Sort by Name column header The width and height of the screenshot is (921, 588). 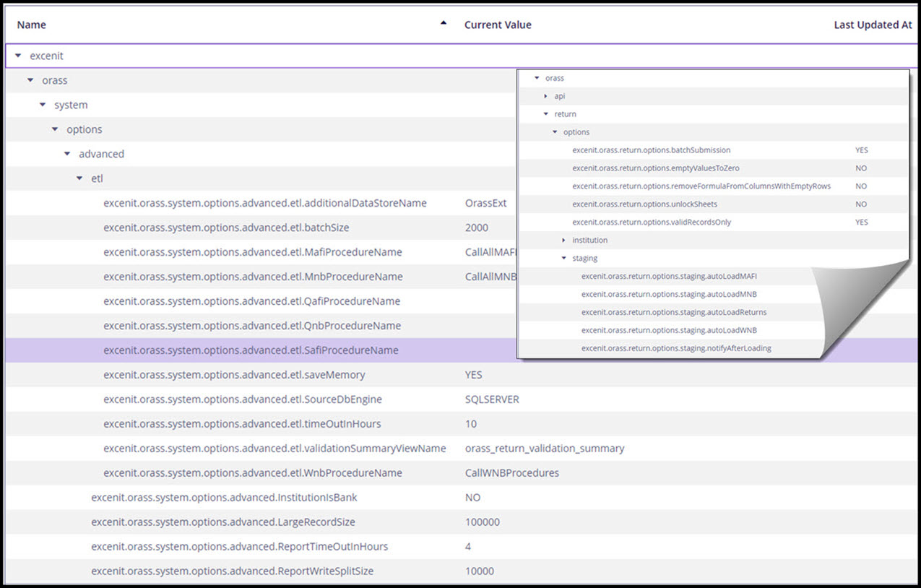click(31, 25)
